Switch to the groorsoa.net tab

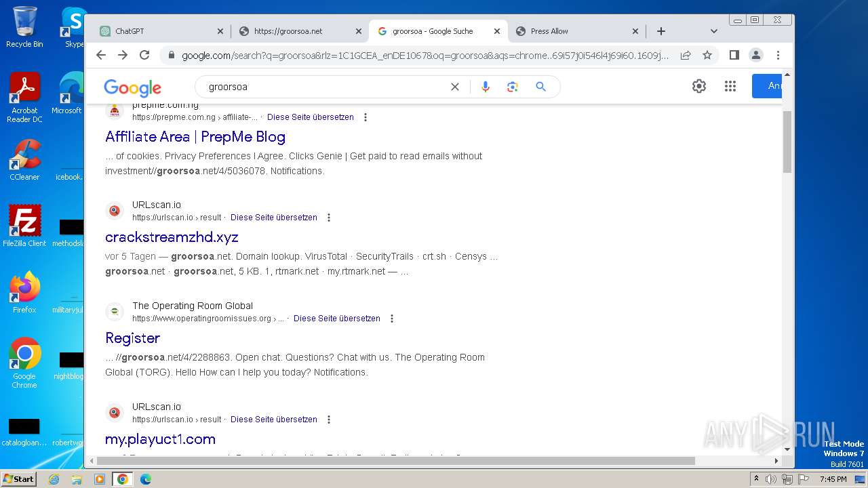(300, 31)
